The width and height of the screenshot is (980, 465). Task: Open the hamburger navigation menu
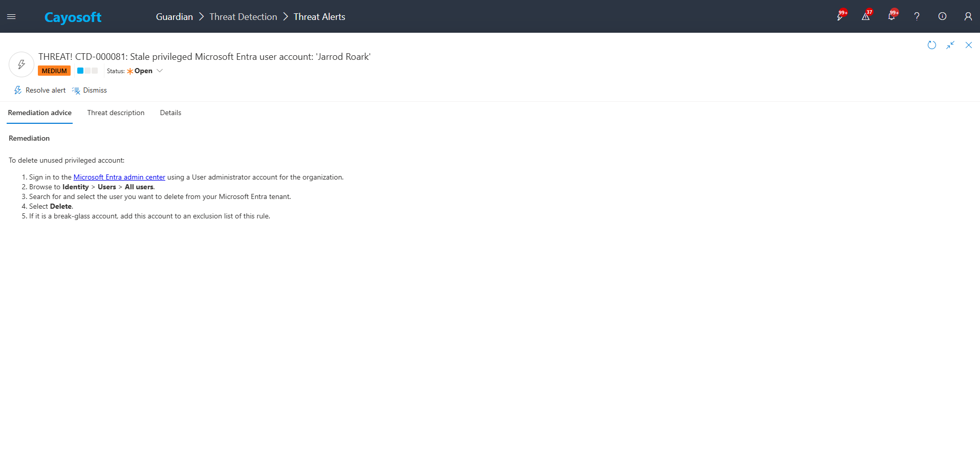pyautogui.click(x=11, y=17)
